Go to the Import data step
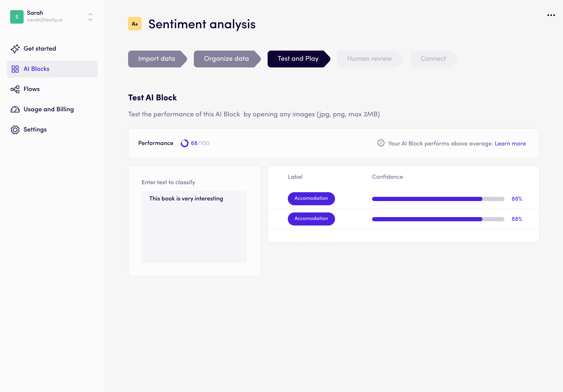 pos(157,59)
